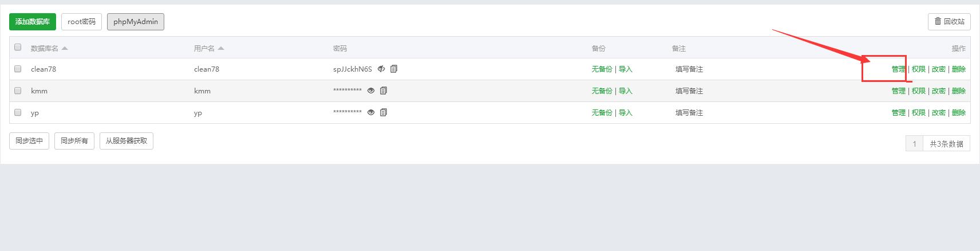Click 导入 for the clean78 database
The height and width of the screenshot is (251, 980).
click(625, 69)
